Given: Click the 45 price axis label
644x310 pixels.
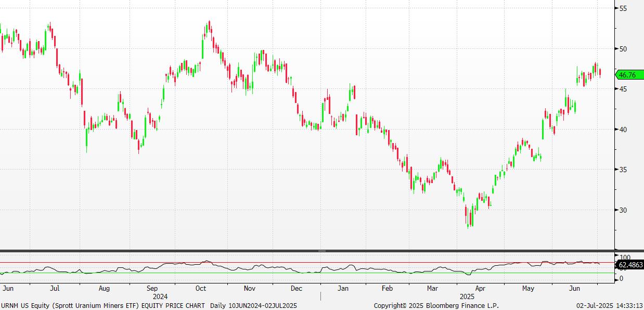Looking at the screenshot, I should click(x=623, y=89).
